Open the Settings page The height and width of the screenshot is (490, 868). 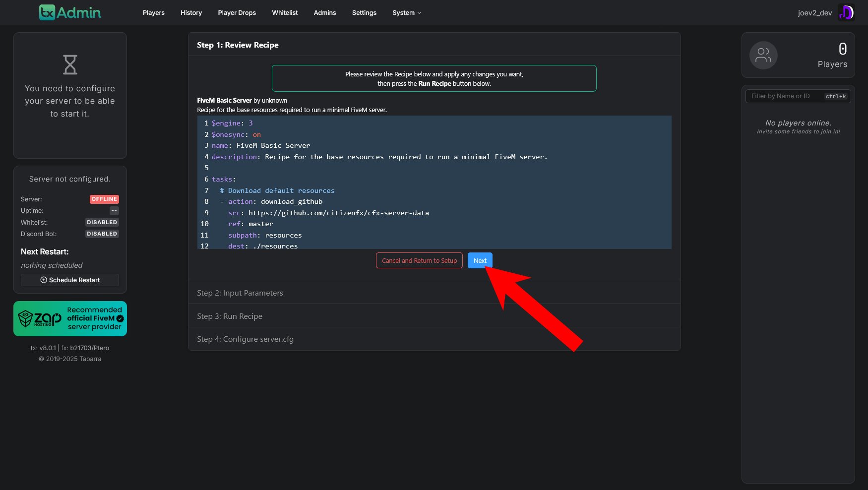point(364,12)
